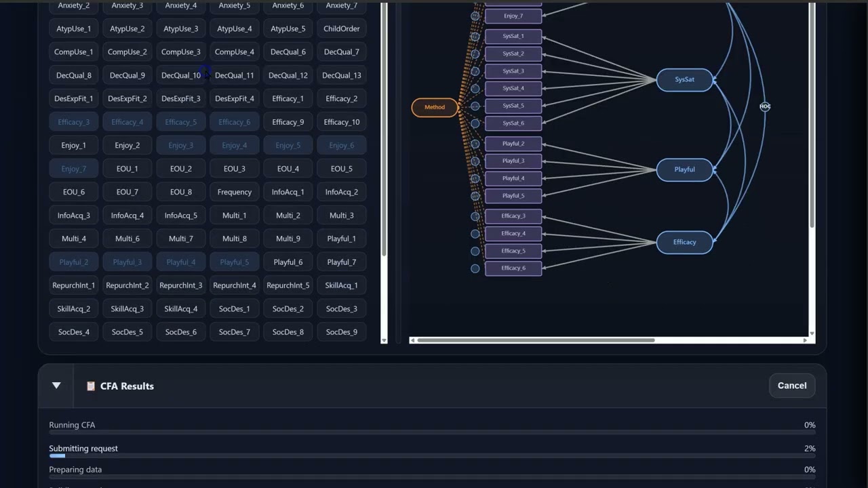Click error term circle beside Playful_2
Screen dimensions: 868x488
tap(475, 144)
